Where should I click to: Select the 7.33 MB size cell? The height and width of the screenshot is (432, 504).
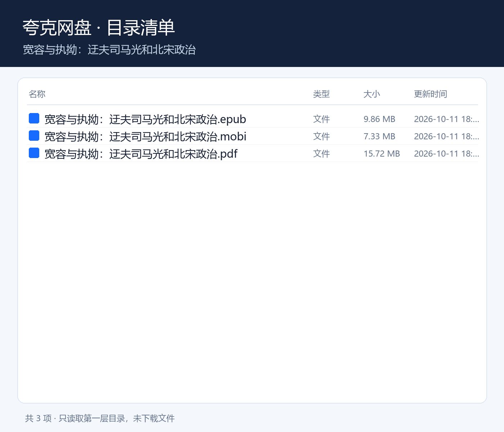pos(379,136)
